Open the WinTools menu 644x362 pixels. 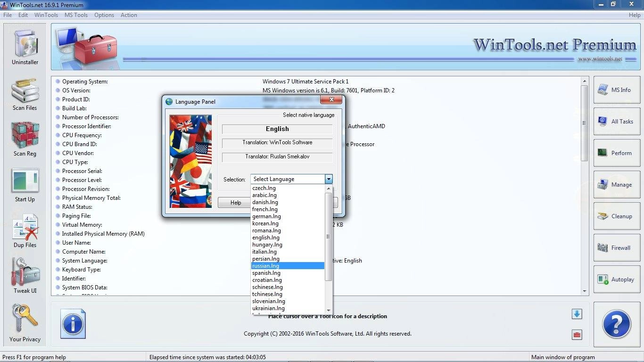[x=46, y=15]
